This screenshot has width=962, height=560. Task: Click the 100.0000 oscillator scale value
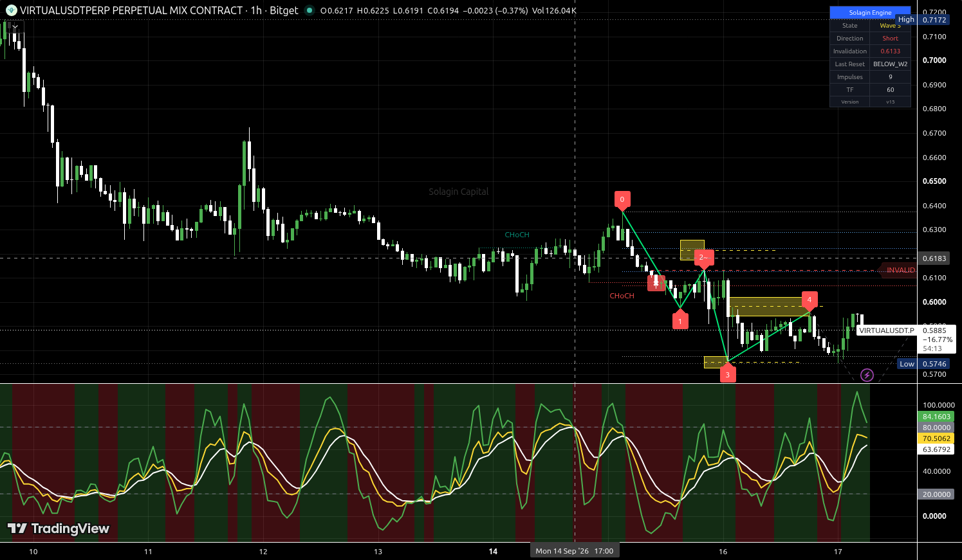(938, 405)
